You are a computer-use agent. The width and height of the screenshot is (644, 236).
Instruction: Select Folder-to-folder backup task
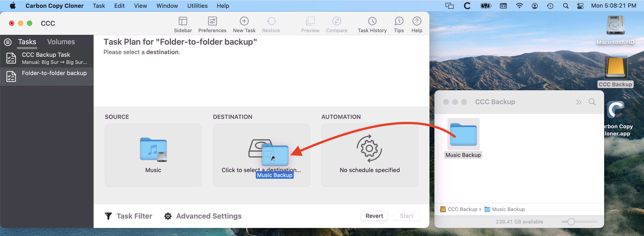tap(47, 76)
